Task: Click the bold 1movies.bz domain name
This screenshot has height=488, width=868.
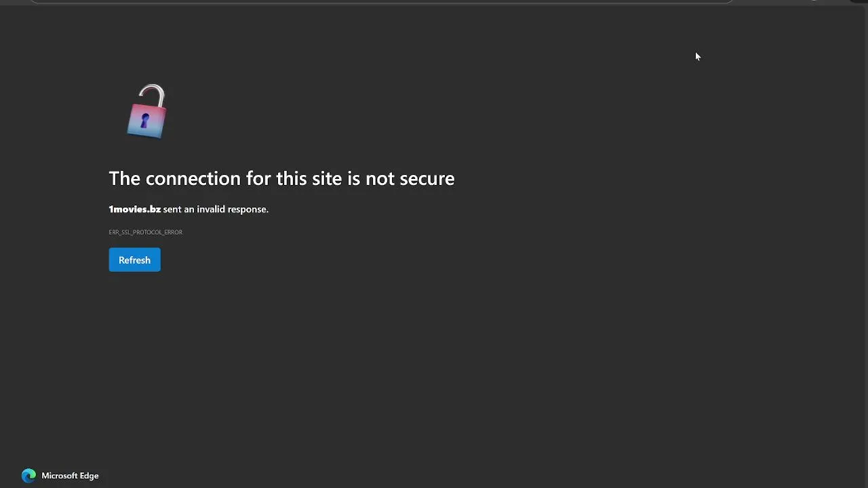Action: [x=134, y=209]
